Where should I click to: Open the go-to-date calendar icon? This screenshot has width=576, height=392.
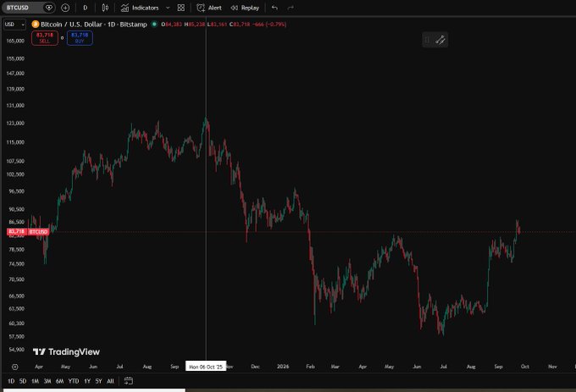click(x=128, y=381)
